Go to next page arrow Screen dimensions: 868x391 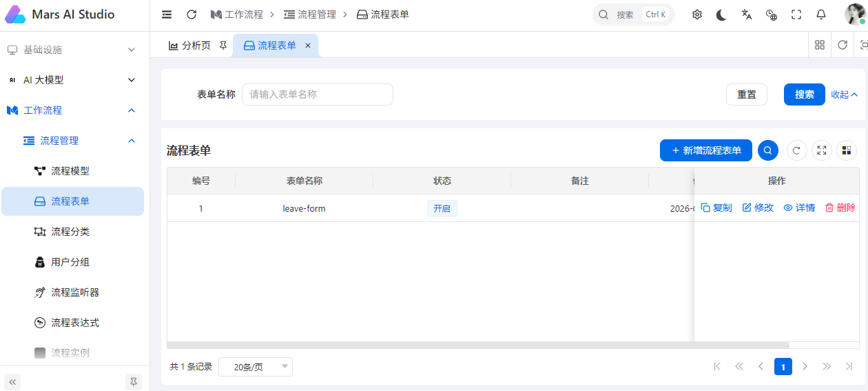(805, 366)
